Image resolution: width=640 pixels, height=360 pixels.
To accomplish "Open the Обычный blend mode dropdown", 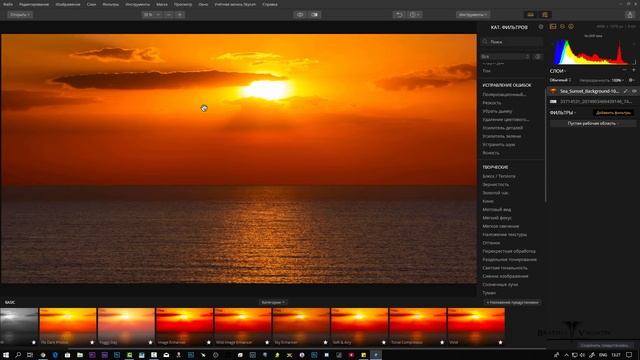I will (x=560, y=80).
